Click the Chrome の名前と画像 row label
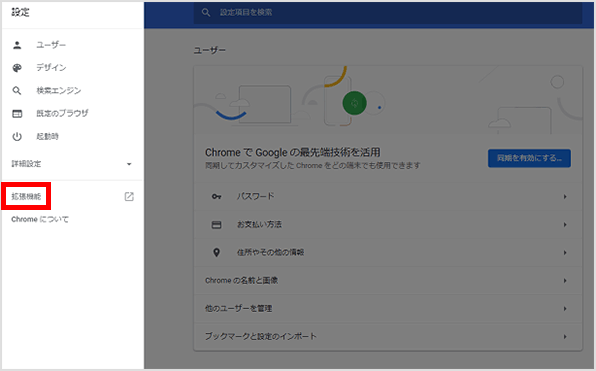596x371 pixels. (241, 281)
